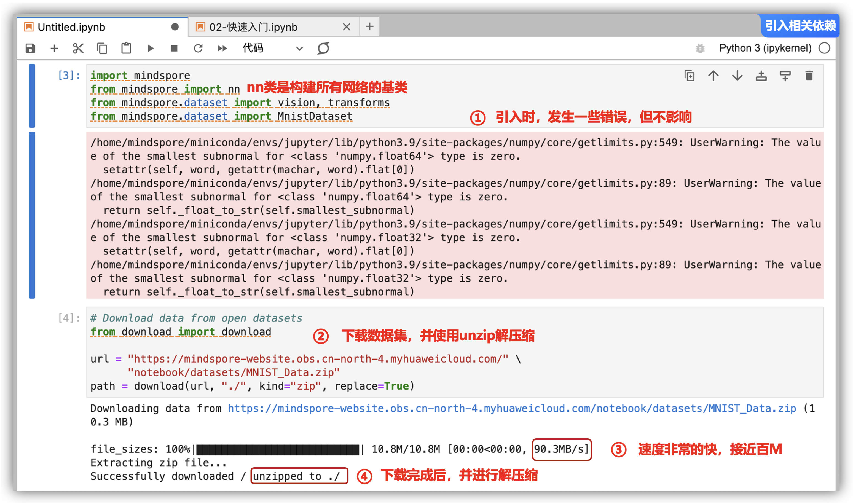Insert a new cell with the plus icon
The width and height of the screenshot is (853, 504).
[54, 48]
